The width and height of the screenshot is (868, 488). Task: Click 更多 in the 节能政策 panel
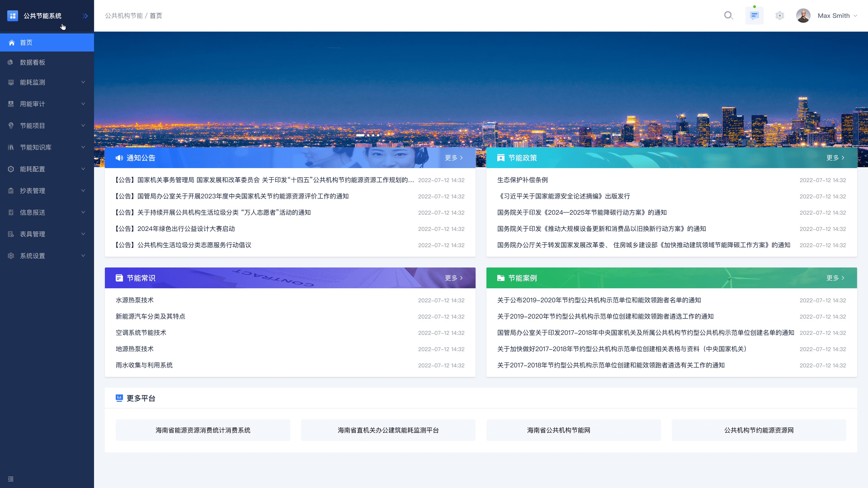[835, 158]
